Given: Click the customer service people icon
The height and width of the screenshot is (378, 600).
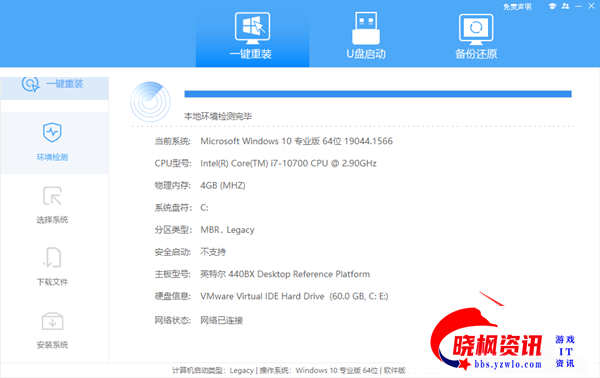Looking at the screenshot, I should click(565, 6).
